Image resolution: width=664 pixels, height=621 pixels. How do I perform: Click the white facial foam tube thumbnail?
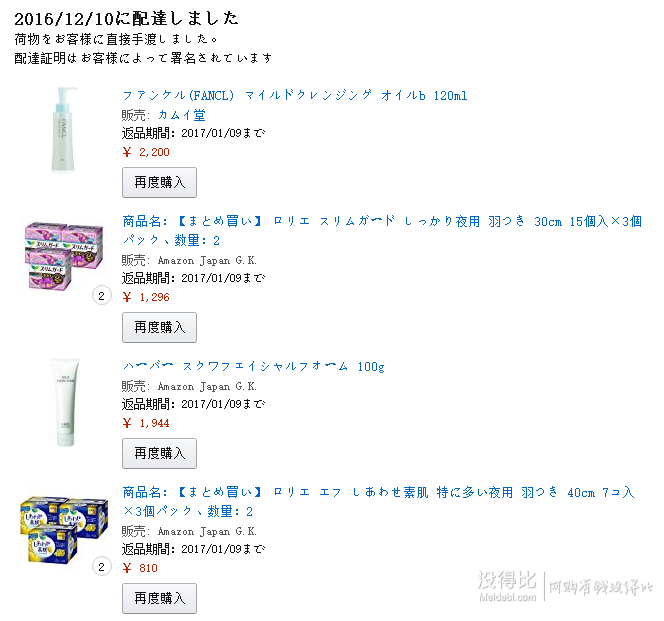[65, 402]
